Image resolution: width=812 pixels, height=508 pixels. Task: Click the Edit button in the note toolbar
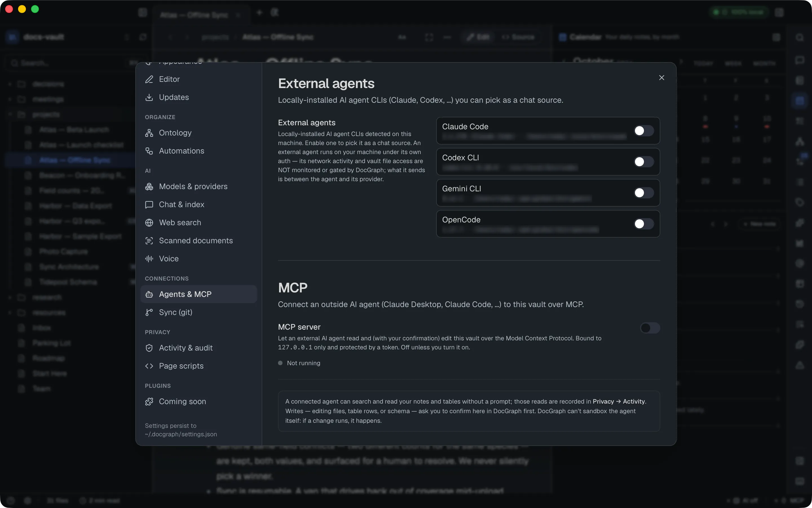[x=478, y=37]
